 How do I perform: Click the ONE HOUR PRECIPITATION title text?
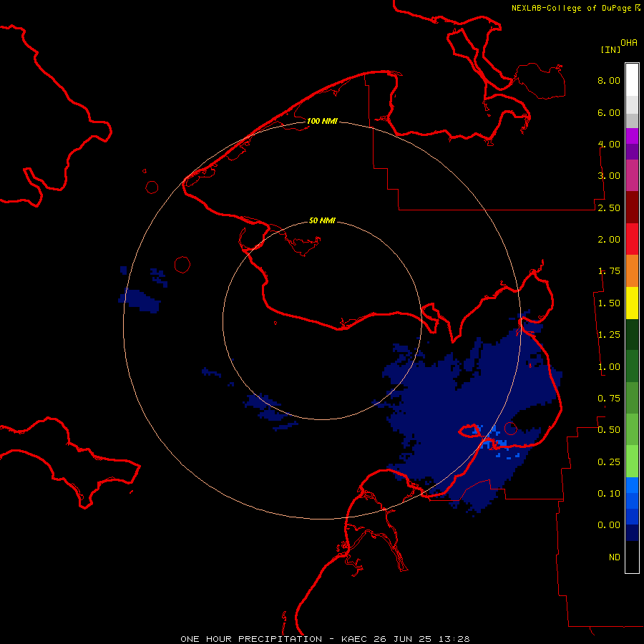pyautogui.click(x=251, y=639)
